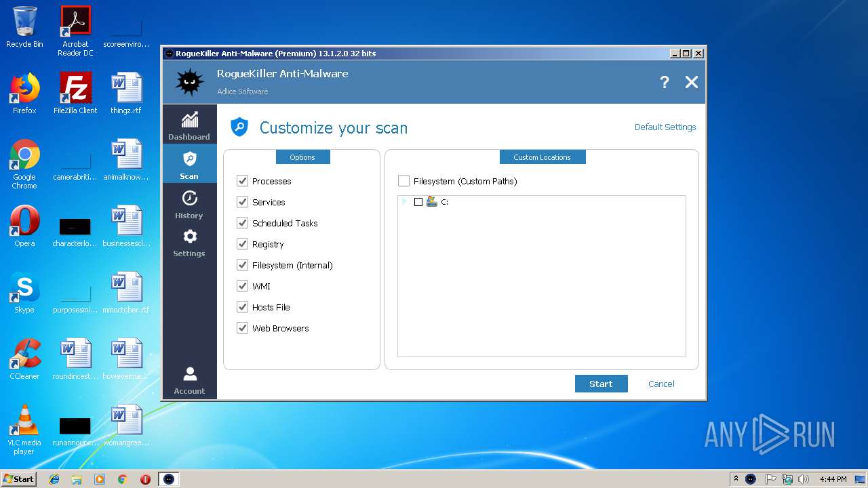
Task: Restore Default Settings
Action: [x=665, y=127]
